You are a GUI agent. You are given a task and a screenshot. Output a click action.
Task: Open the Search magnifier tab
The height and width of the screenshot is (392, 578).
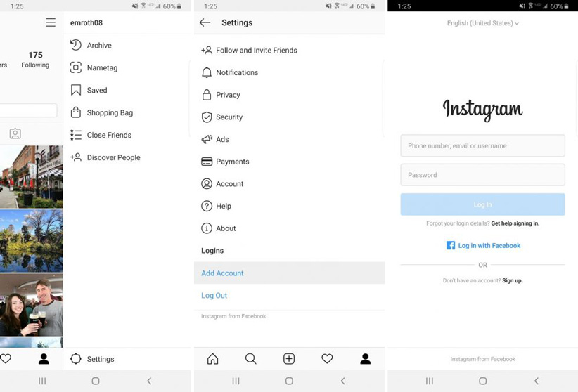click(x=250, y=359)
